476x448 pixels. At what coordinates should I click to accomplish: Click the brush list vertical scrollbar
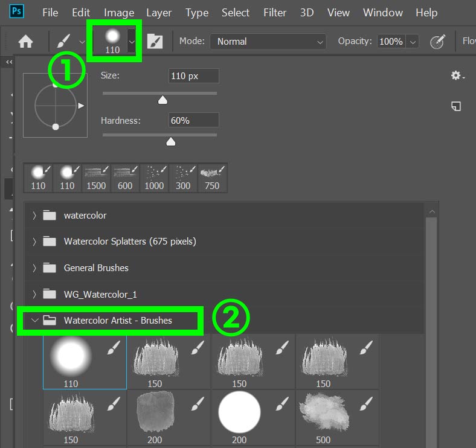(431, 332)
